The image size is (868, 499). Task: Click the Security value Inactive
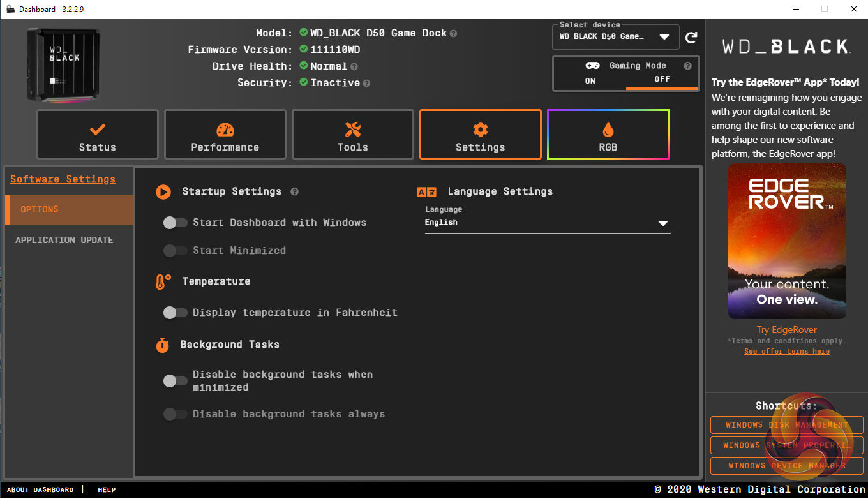(x=335, y=83)
